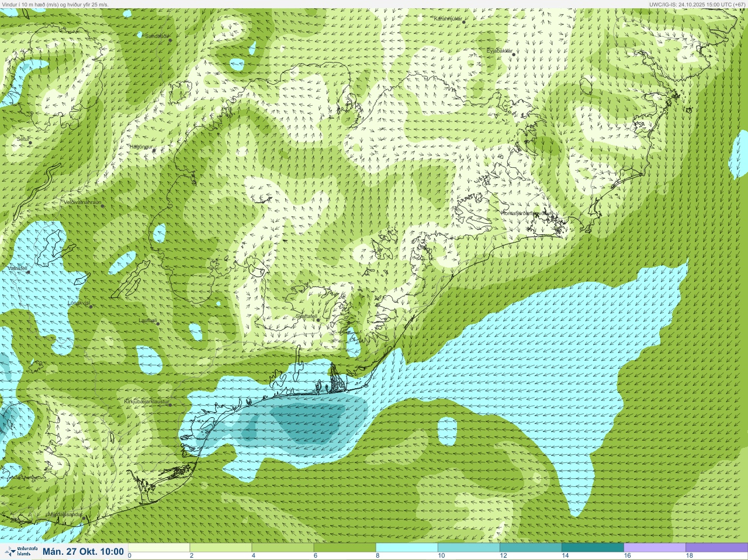Viewport: 748px width, 560px height.
Task: Click the Veiðivatnahraun station marker
Action: click(102, 206)
